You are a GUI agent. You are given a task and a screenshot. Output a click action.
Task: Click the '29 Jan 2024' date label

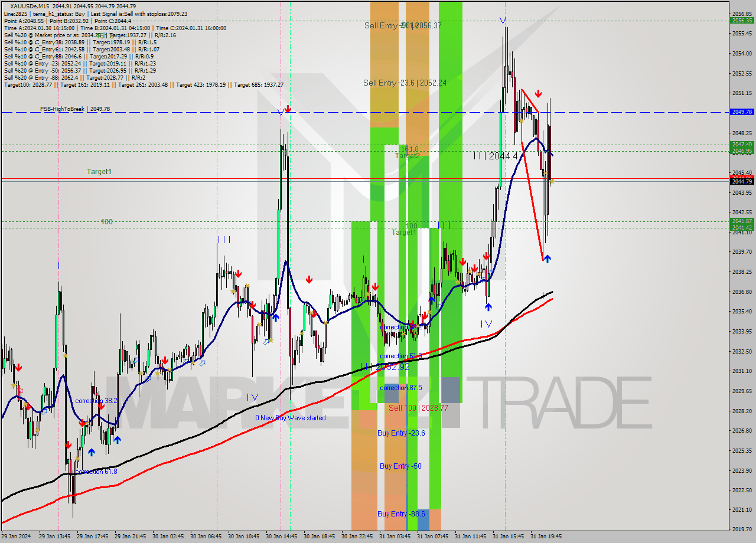coord(16,537)
